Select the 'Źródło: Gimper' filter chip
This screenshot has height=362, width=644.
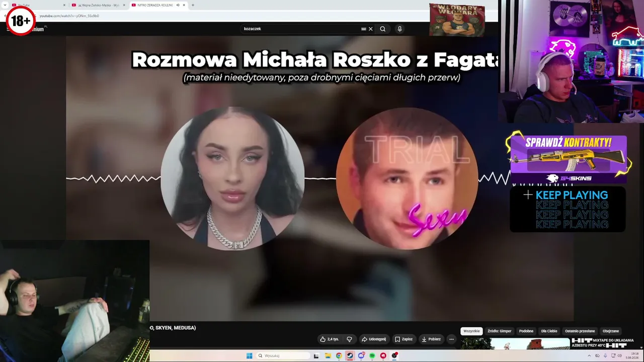click(499, 331)
